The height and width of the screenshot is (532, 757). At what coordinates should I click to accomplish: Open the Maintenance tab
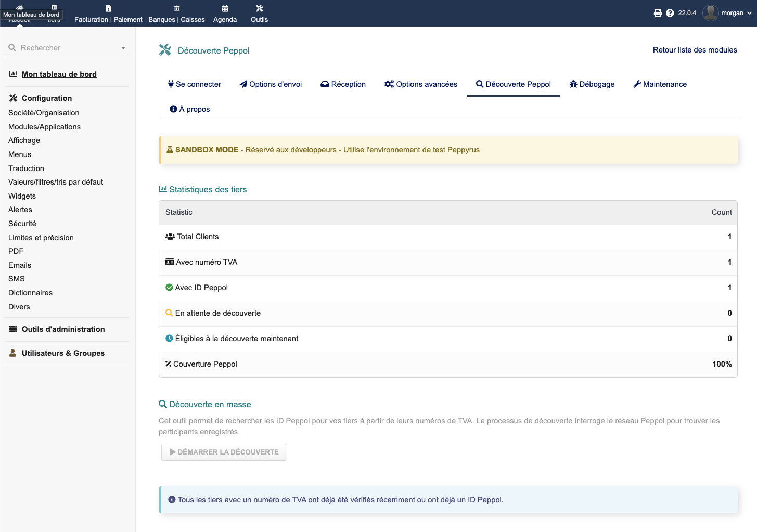(x=660, y=84)
